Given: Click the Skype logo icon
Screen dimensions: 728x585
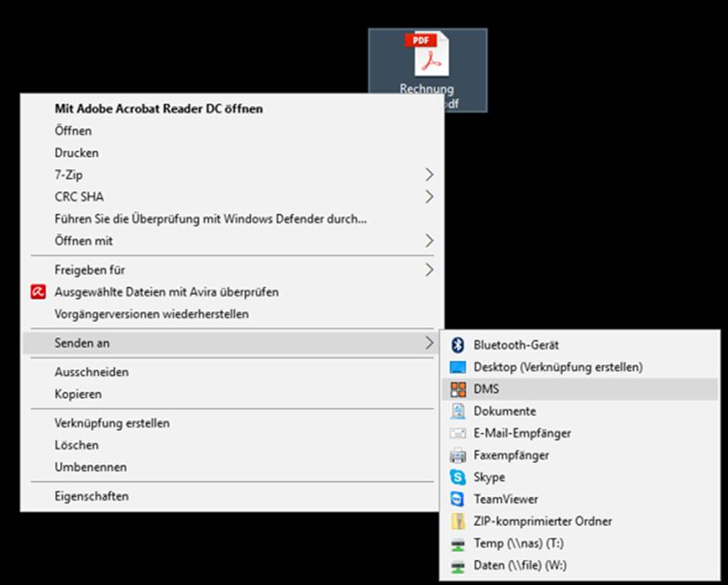Looking at the screenshot, I should tap(458, 478).
